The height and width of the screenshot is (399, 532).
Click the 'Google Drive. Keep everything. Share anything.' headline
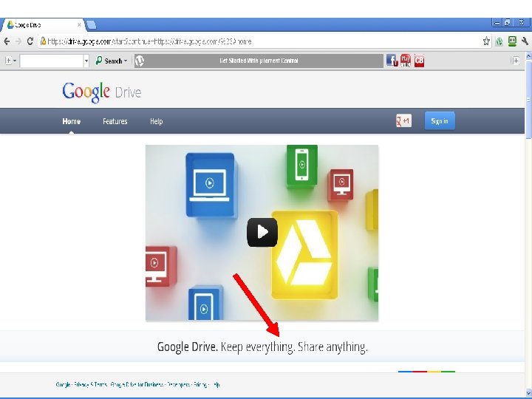pyautogui.click(x=262, y=347)
